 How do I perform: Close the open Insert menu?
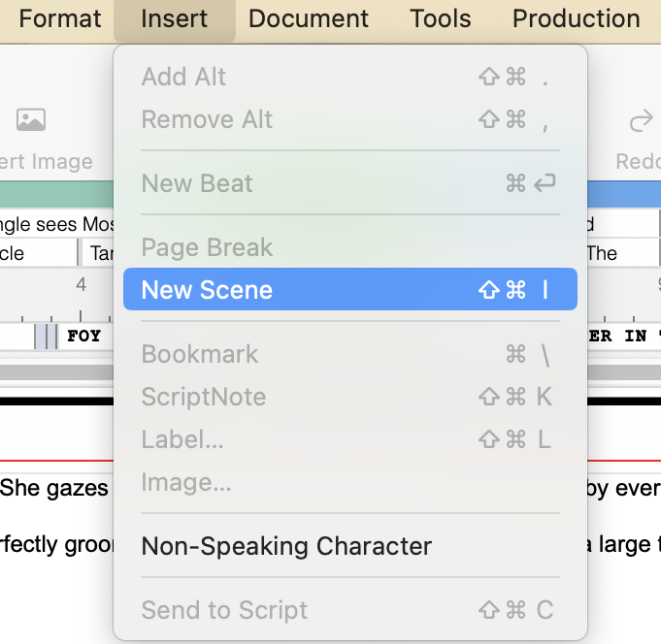click(x=175, y=18)
